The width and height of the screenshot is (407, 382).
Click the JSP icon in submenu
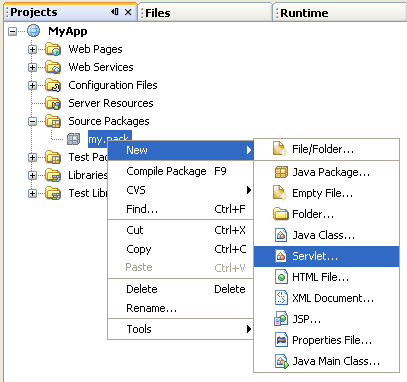pyautogui.click(x=281, y=319)
